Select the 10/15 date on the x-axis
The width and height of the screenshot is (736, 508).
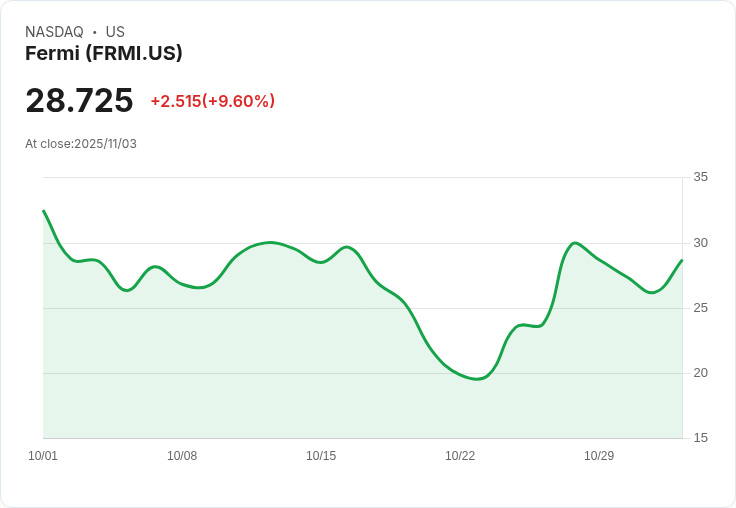(x=321, y=456)
